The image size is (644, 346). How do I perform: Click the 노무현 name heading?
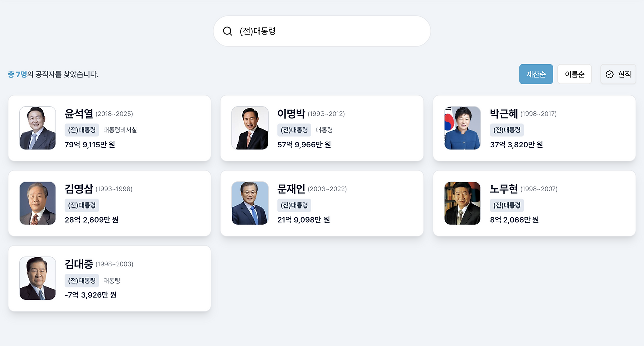pyautogui.click(x=504, y=189)
